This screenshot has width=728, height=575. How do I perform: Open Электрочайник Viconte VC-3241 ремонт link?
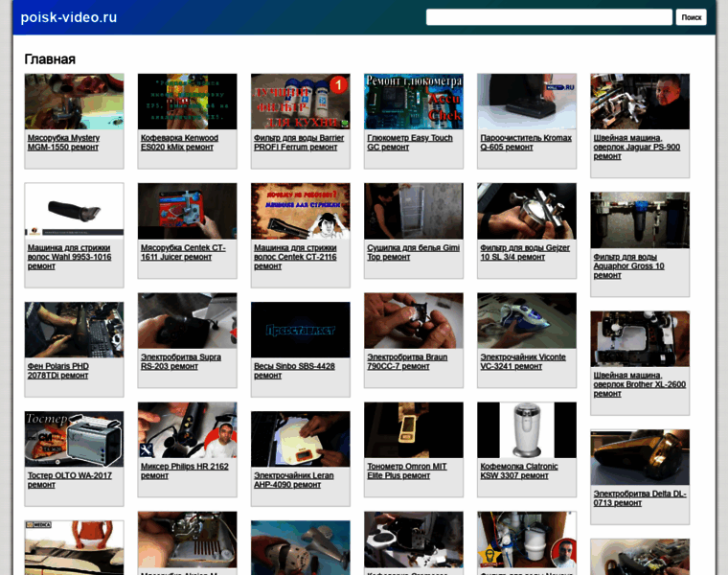pyautogui.click(x=523, y=362)
